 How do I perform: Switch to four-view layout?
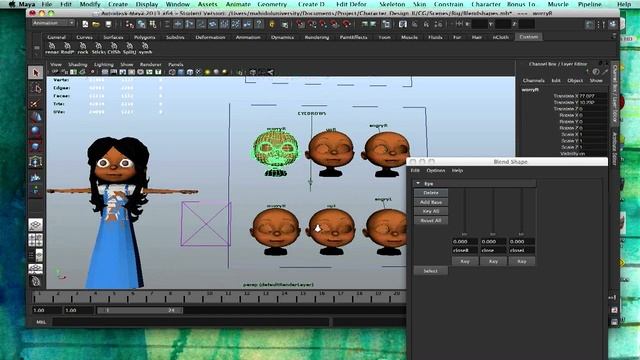[36, 240]
